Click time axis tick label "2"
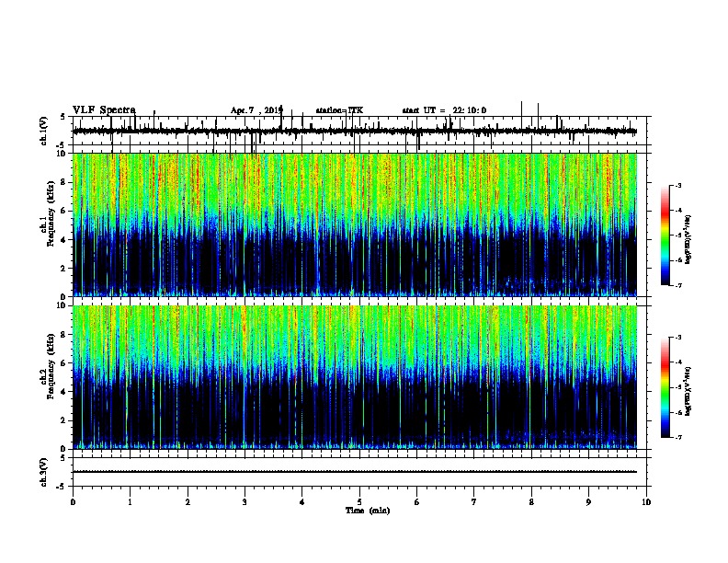The width and height of the screenshot is (728, 563). [x=188, y=502]
